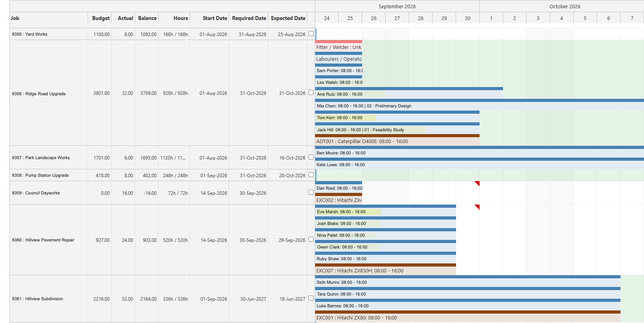The width and height of the screenshot is (644, 323).
Task: Click Eve Marsh's allocation bar
Action: click(386, 210)
